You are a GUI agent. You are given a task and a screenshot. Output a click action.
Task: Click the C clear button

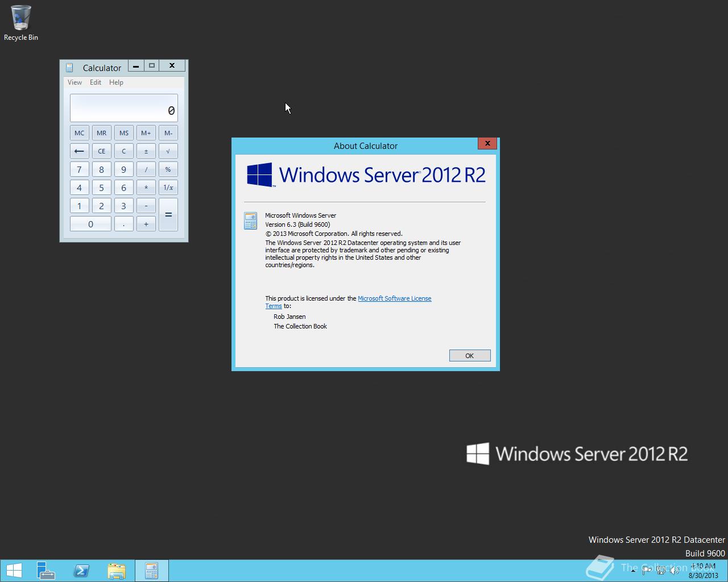(123, 151)
